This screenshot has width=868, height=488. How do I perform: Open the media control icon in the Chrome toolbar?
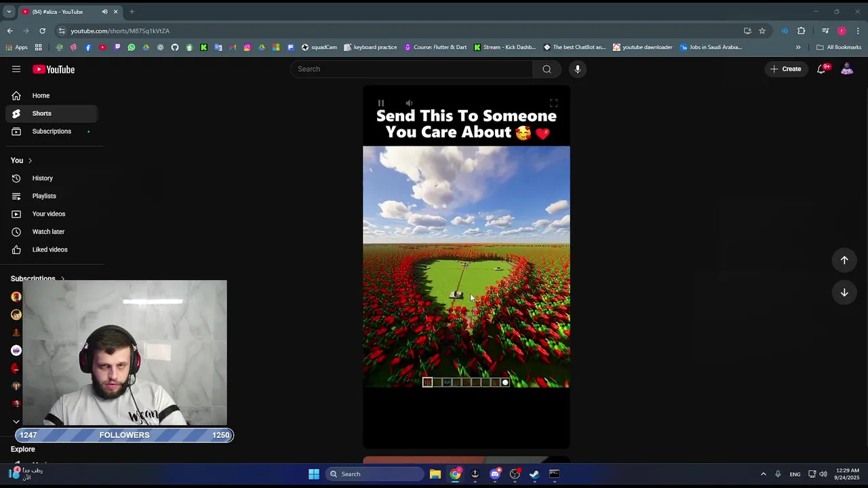(x=825, y=30)
